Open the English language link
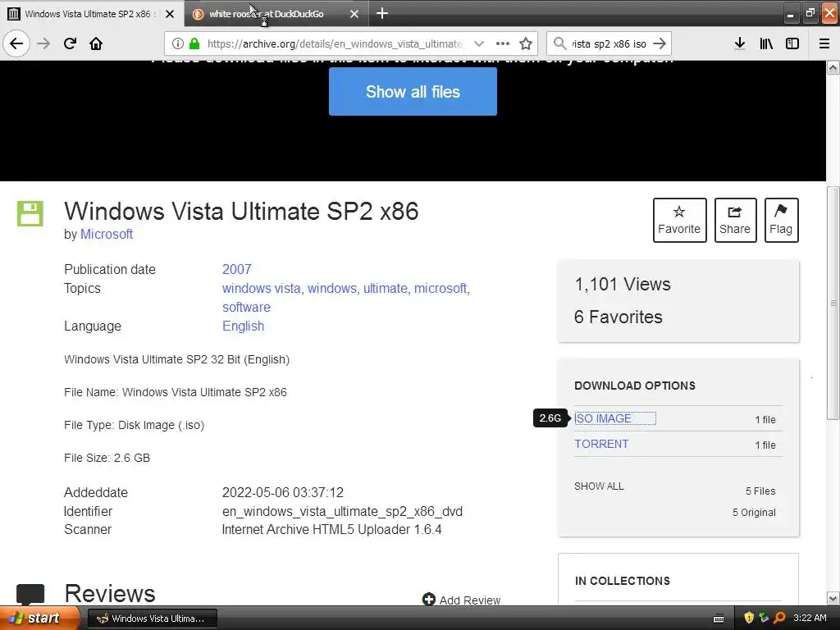This screenshot has width=840, height=630. pyautogui.click(x=243, y=326)
